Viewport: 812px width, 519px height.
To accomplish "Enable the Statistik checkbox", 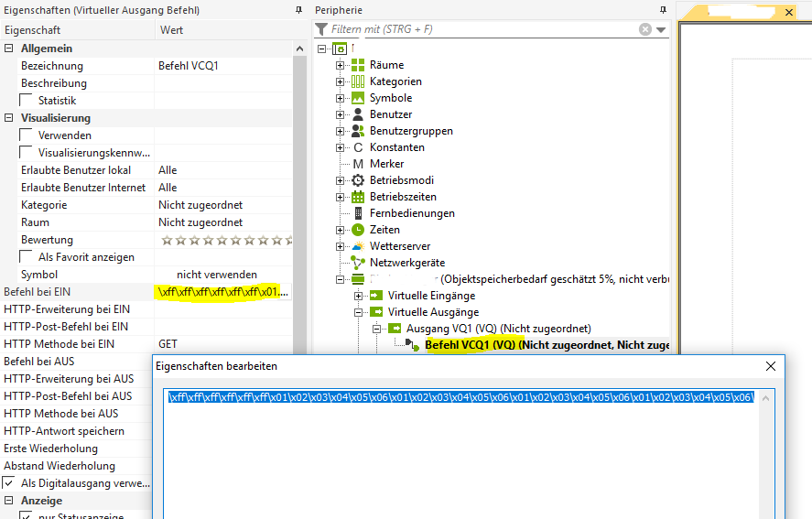I will tap(26, 100).
